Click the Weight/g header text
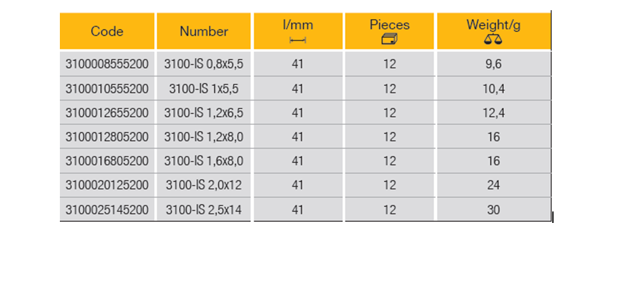 tap(493, 25)
